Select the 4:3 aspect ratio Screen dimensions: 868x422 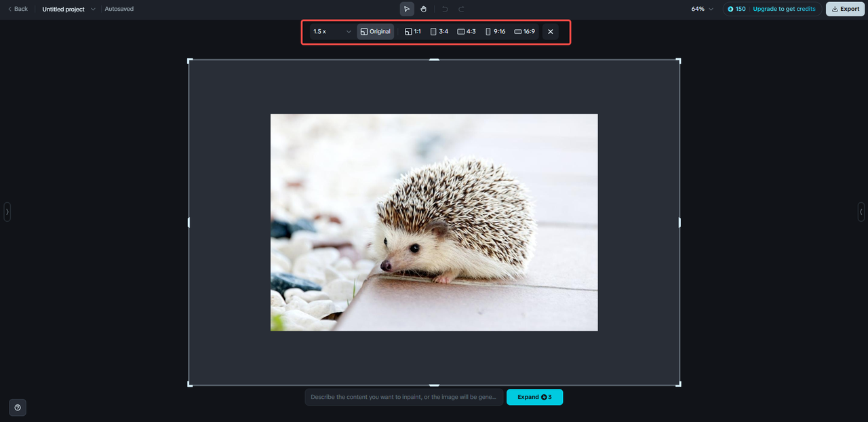tap(467, 31)
